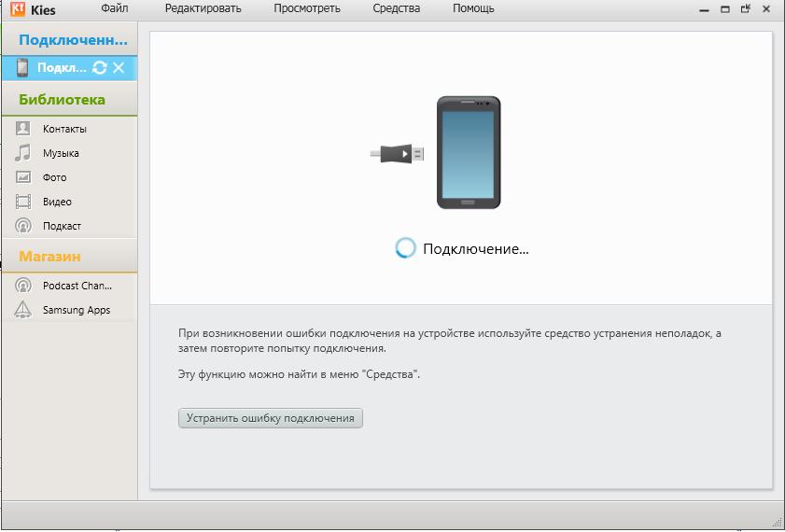Minimize the Kies window
The height and width of the screenshot is (532, 785).
[704, 9]
